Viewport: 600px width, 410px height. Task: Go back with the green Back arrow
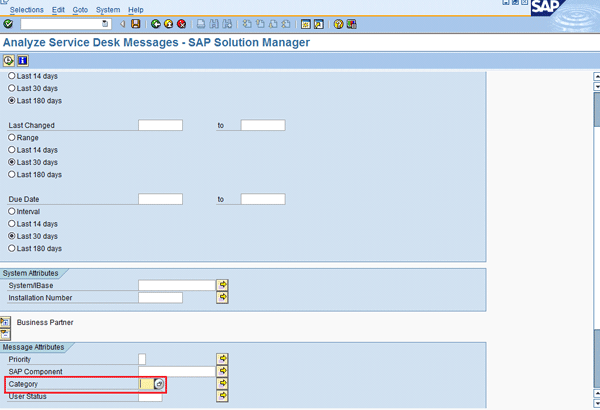(x=156, y=24)
